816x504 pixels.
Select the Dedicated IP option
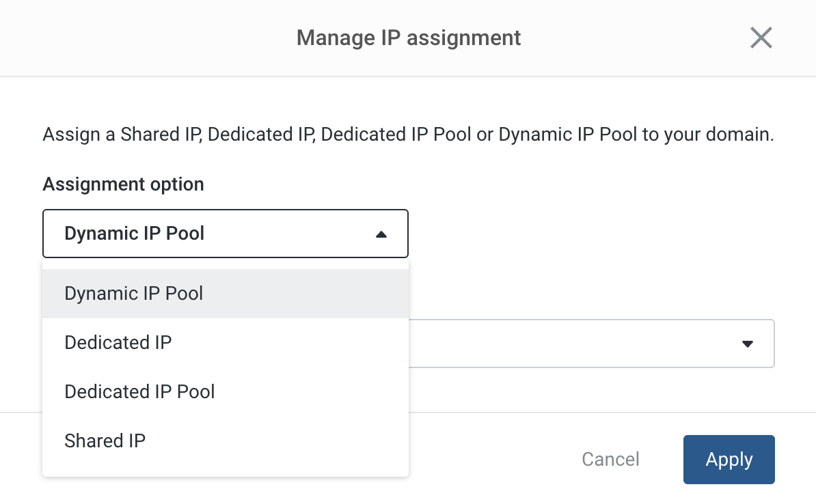pyautogui.click(x=226, y=342)
